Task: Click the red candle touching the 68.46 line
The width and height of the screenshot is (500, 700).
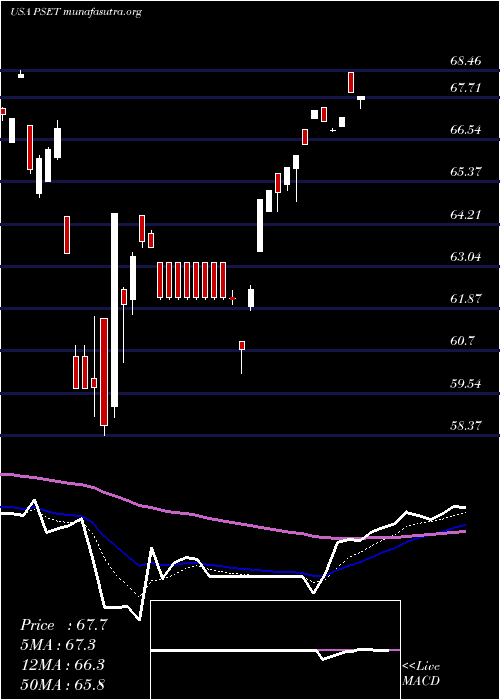Action: [x=351, y=82]
